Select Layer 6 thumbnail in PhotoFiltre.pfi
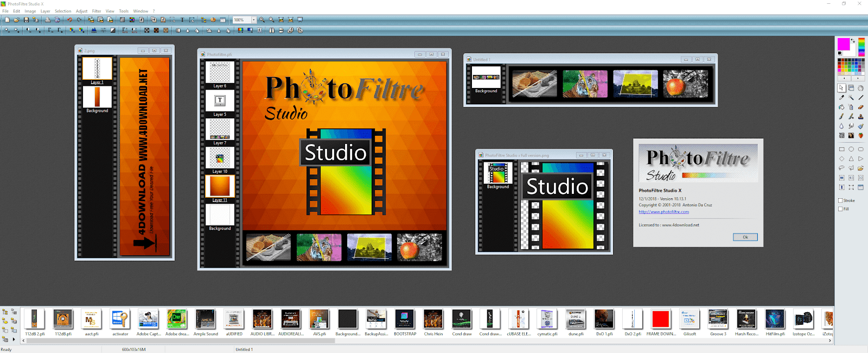 click(x=220, y=72)
